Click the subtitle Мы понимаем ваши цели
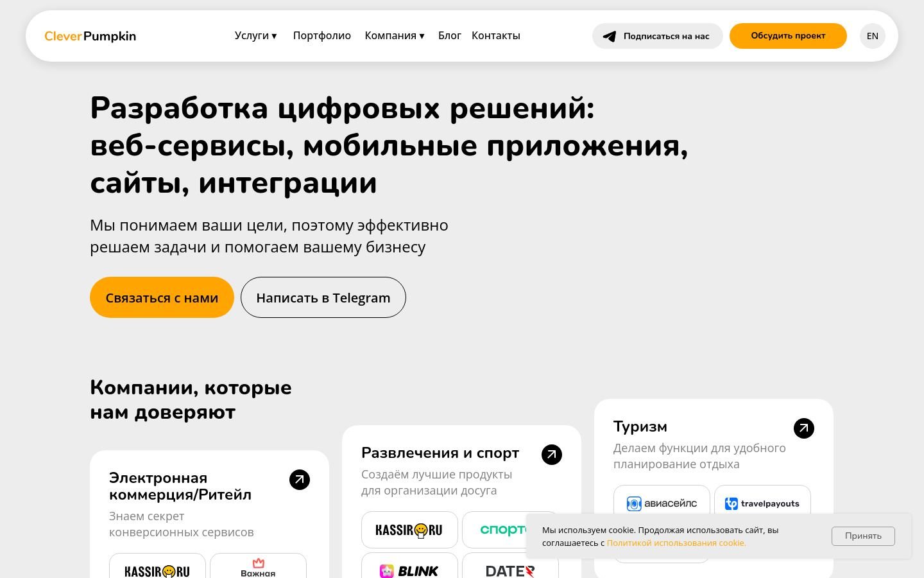Image resolution: width=924 pixels, height=578 pixels. [x=269, y=236]
